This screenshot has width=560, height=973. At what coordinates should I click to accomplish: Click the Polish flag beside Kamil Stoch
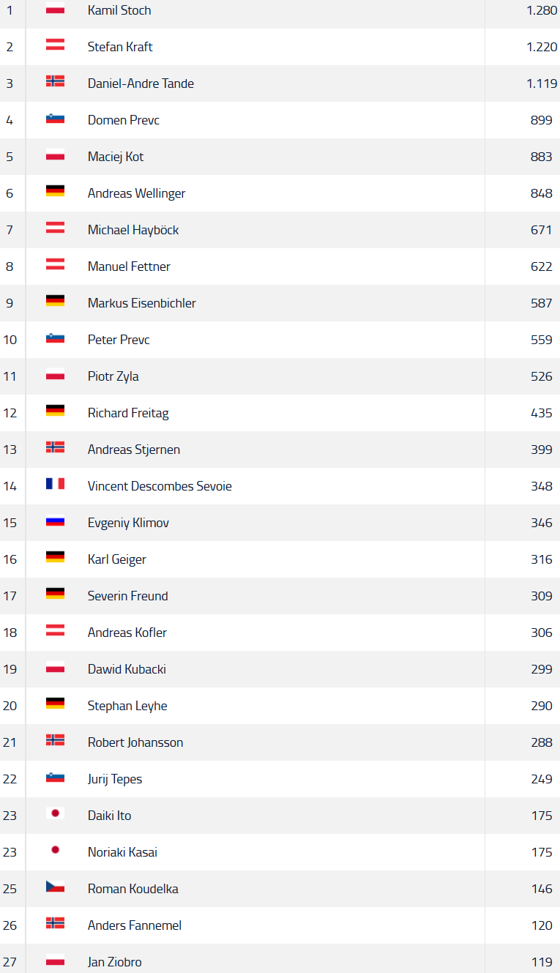55,9
